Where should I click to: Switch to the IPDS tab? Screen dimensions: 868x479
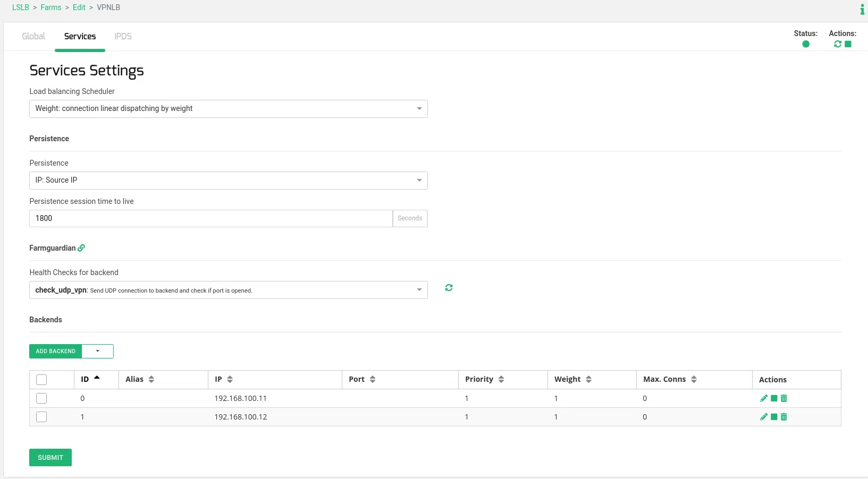[x=123, y=36]
